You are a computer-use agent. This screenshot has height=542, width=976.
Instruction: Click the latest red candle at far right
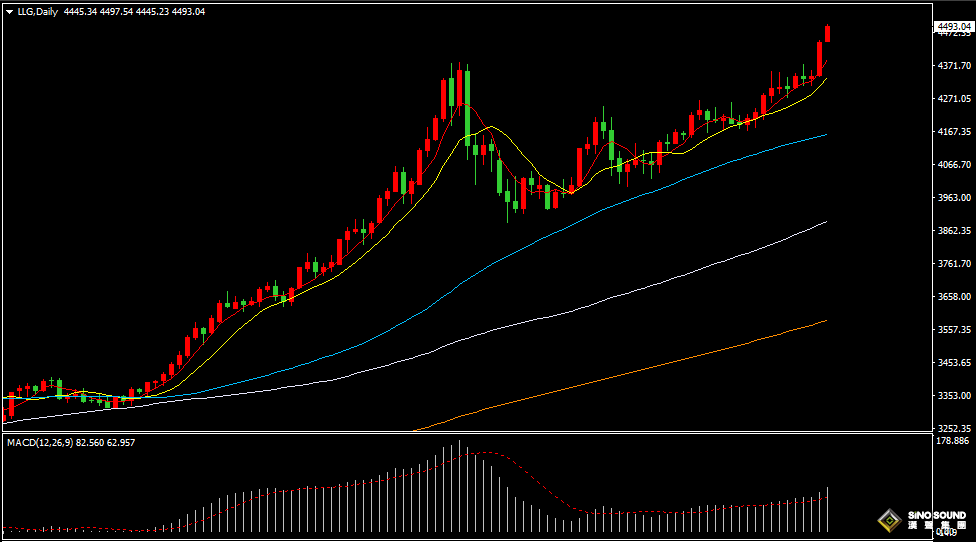click(x=828, y=34)
